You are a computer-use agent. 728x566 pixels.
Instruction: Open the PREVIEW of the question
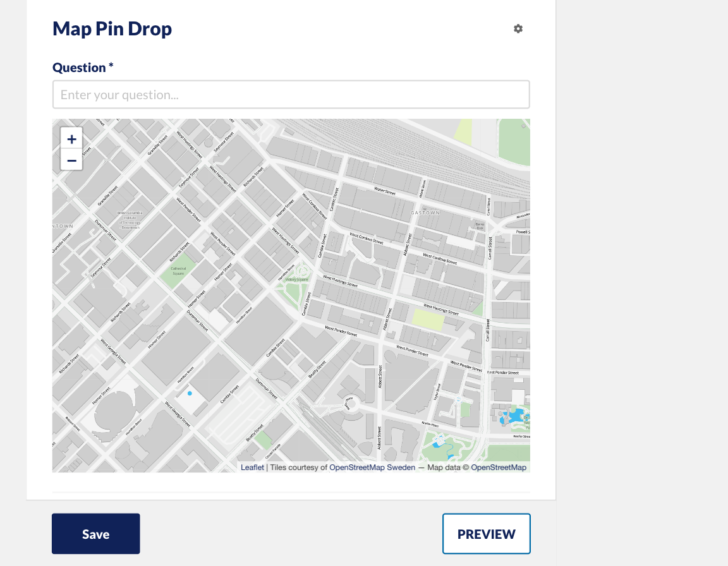click(486, 534)
